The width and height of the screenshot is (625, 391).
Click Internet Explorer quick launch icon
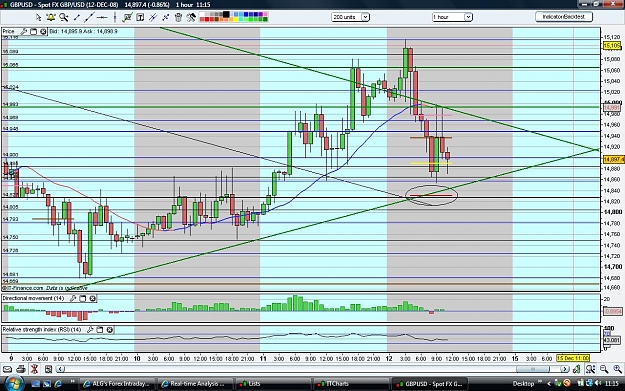tap(58, 384)
